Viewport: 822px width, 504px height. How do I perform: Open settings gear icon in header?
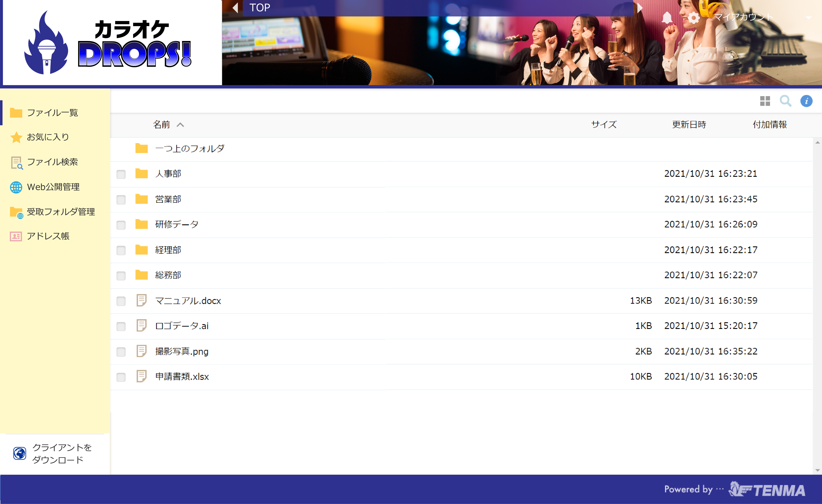(694, 17)
